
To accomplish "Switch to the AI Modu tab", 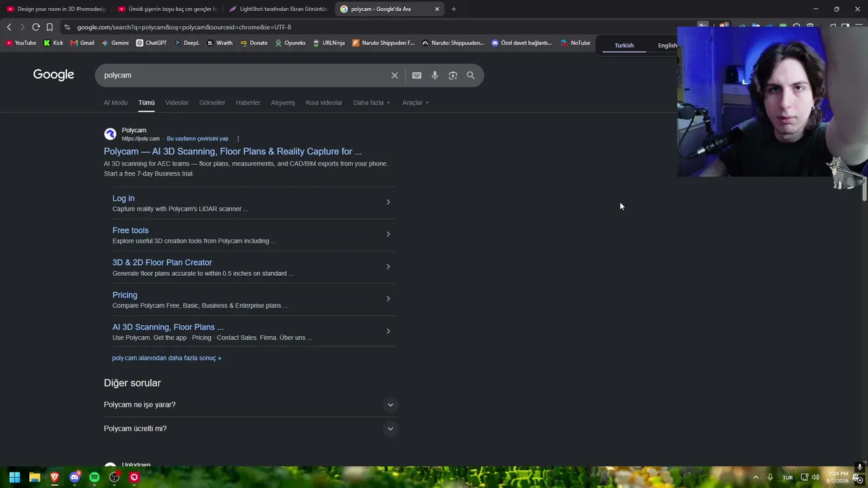I will click(115, 103).
